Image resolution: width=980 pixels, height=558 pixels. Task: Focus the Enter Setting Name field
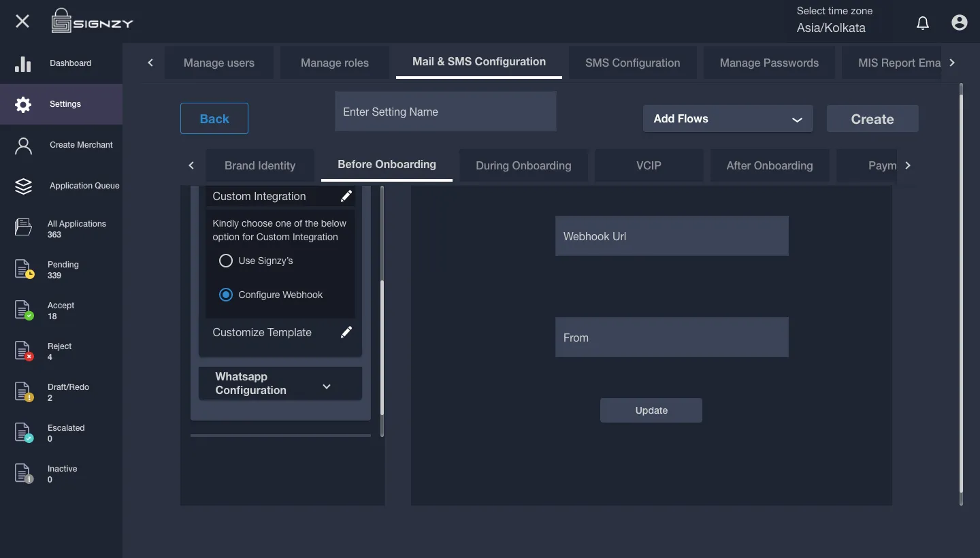446,112
